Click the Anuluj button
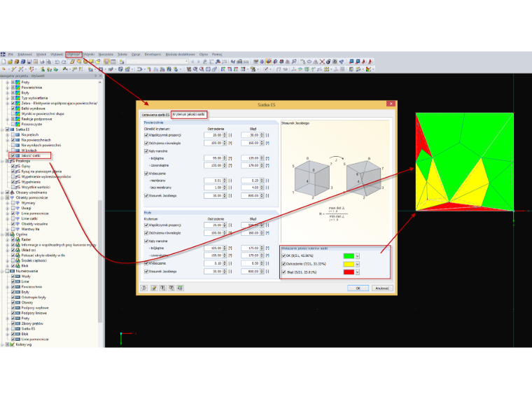This screenshot has height=399, width=532. (382, 288)
